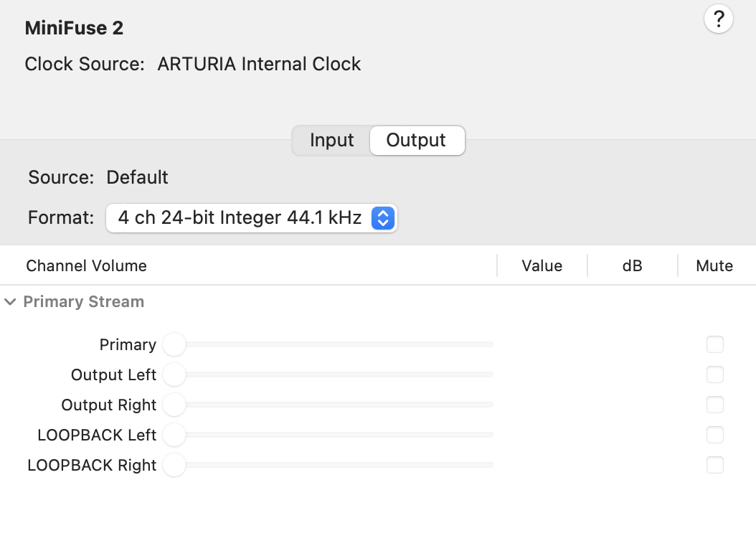Open the help question mark button
This screenshot has width=756, height=551.
(719, 19)
